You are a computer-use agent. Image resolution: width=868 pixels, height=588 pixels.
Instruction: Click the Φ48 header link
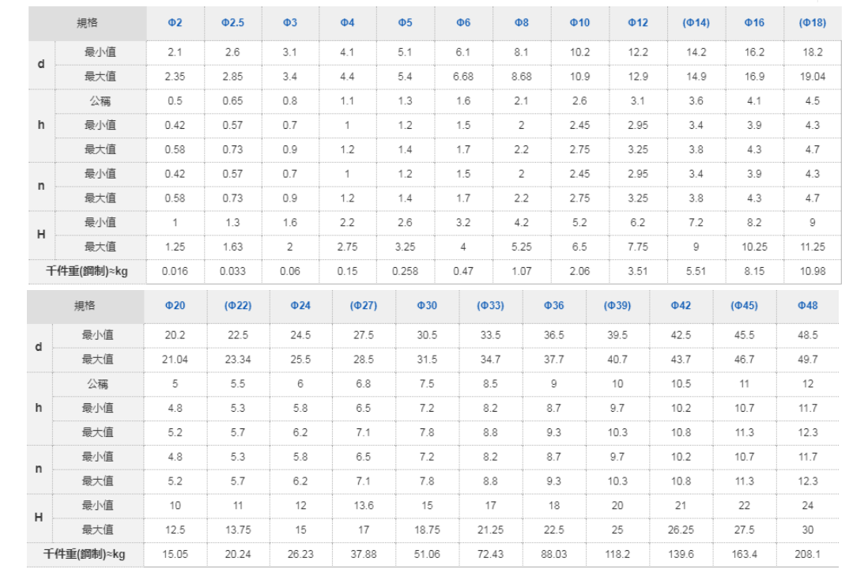point(807,305)
